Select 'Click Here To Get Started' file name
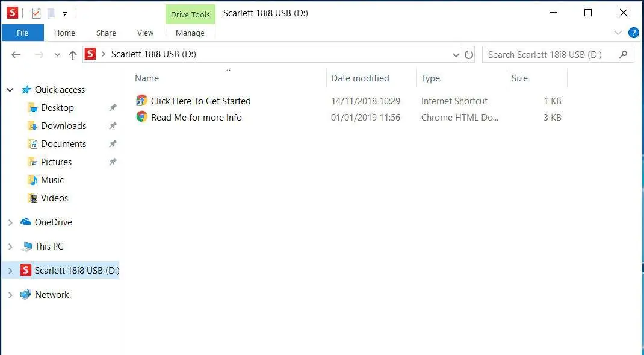Viewport: 644px width, 355px height. pos(200,101)
